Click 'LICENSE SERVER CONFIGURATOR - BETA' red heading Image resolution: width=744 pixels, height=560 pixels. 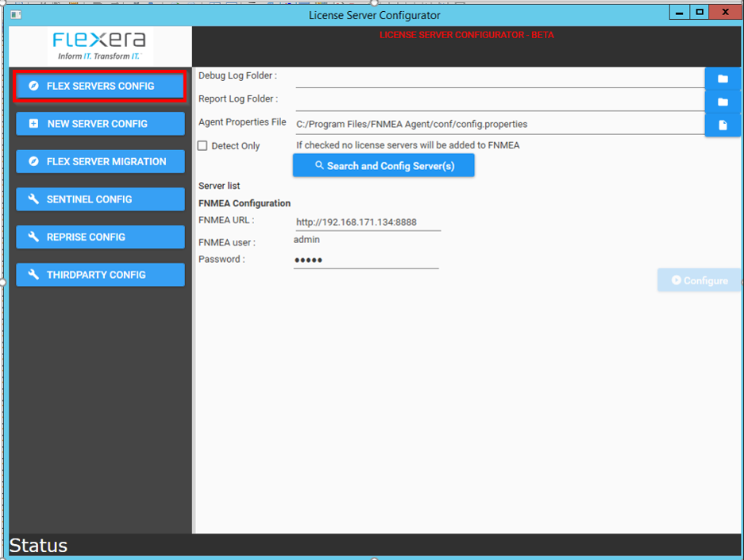click(466, 35)
